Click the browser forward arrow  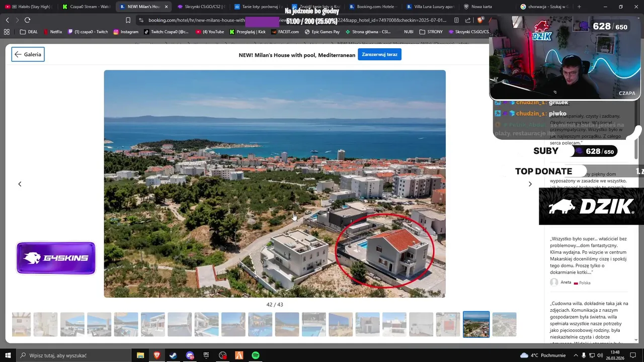click(17, 20)
